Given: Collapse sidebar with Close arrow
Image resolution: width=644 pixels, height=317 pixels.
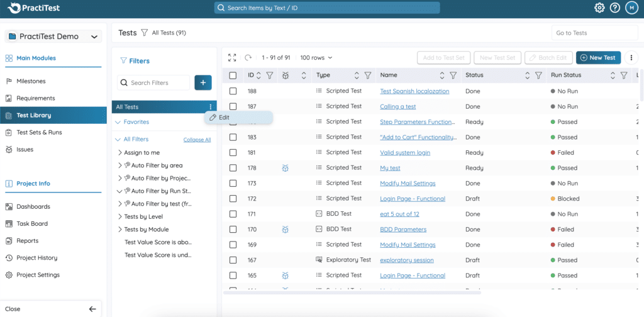Looking at the screenshot, I should tap(92, 309).
